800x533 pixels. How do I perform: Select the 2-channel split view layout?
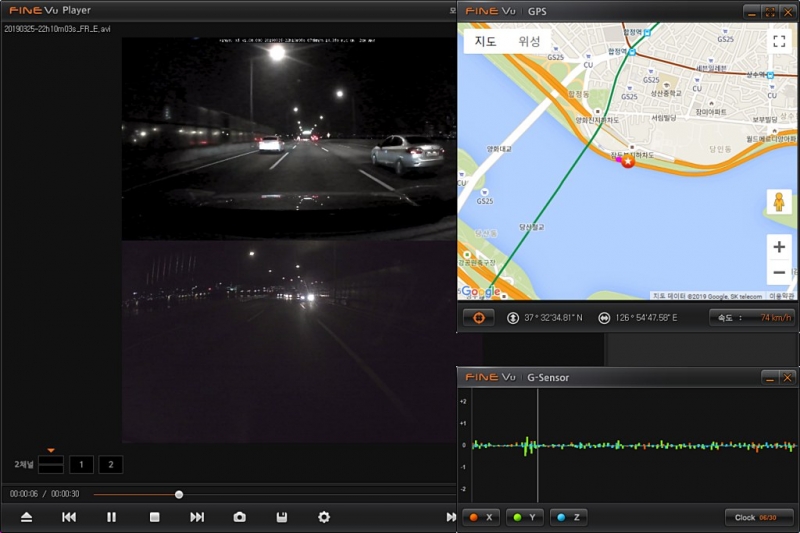pyautogui.click(x=51, y=464)
